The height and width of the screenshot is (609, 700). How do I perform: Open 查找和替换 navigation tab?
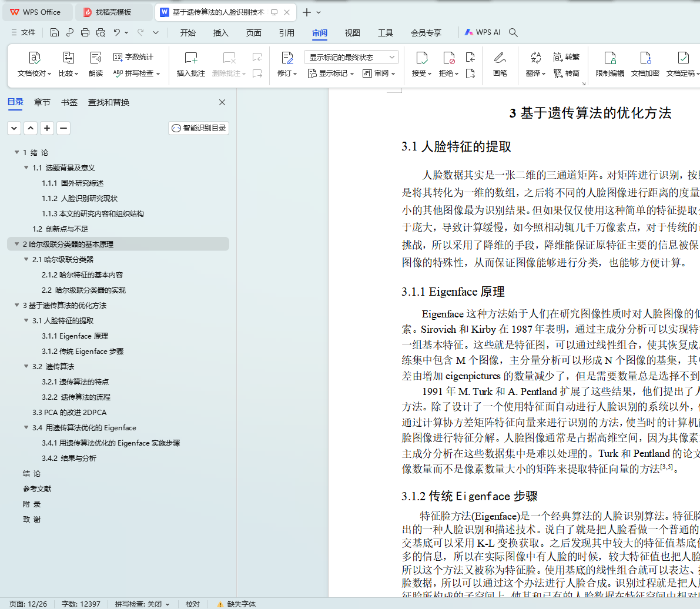109,102
